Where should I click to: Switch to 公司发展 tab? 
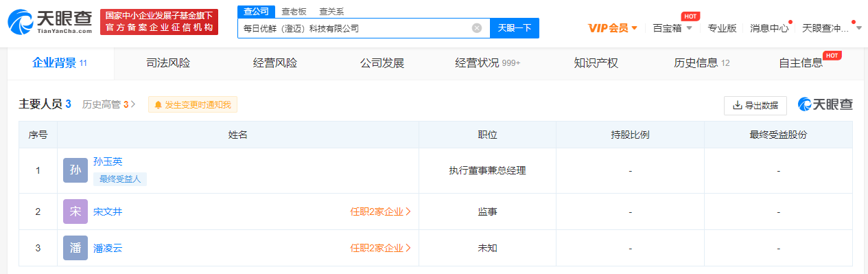point(382,63)
